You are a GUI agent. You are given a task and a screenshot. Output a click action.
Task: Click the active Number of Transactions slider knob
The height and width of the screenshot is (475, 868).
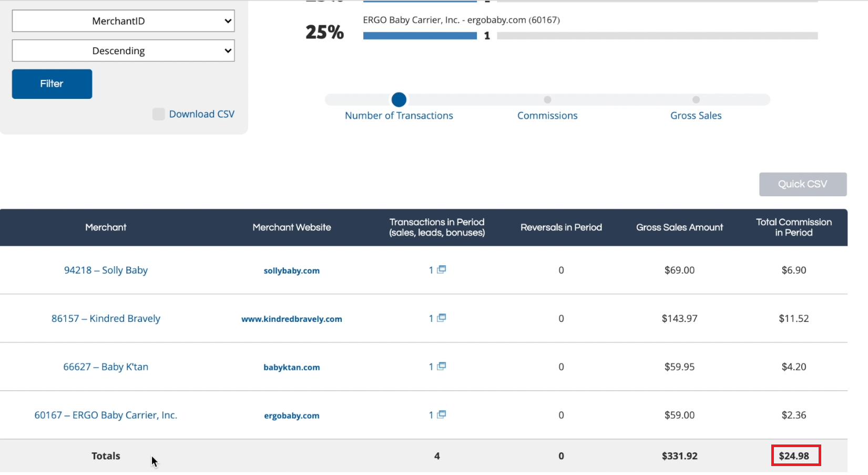(x=399, y=99)
